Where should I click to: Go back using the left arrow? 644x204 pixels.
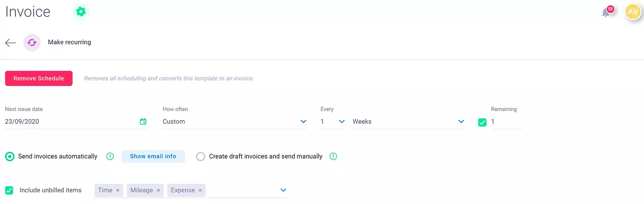10,43
